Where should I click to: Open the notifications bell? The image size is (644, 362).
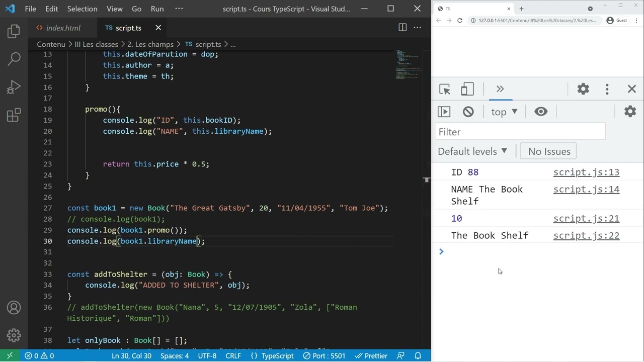point(418,355)
